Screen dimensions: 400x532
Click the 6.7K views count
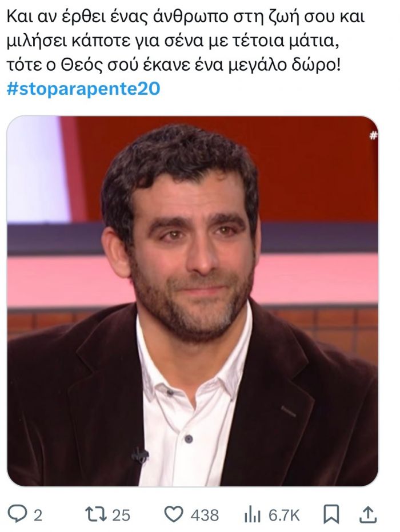click(284, 515)
